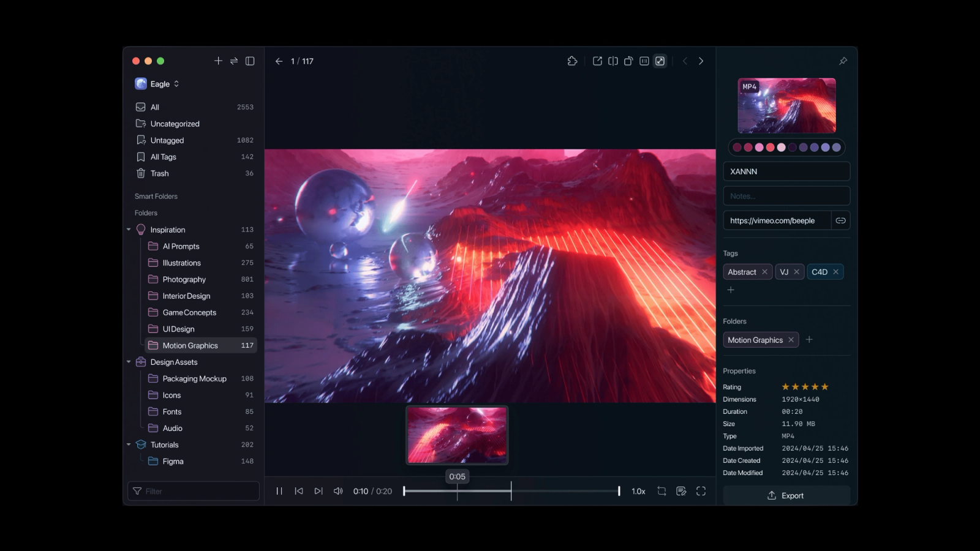This screenshot has height=551, width=980.
Task: Toggle loop playback icon
Action: coord(661,491)
